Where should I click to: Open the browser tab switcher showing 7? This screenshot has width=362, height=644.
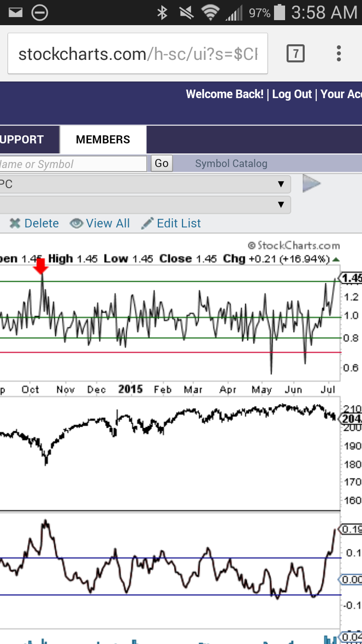[296, 53]
